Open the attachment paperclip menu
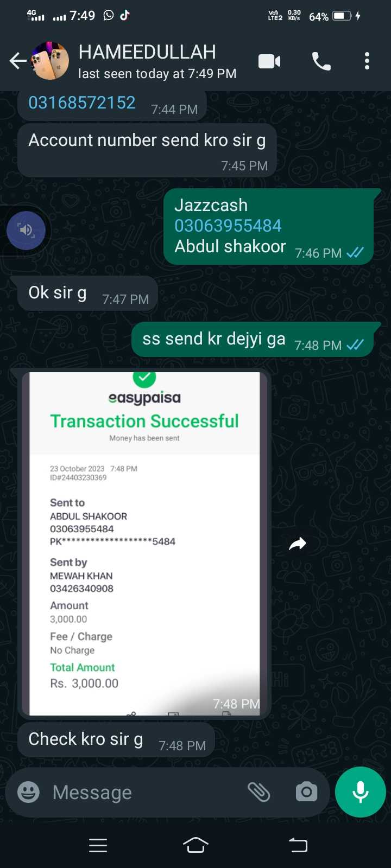 coord(259,793)
